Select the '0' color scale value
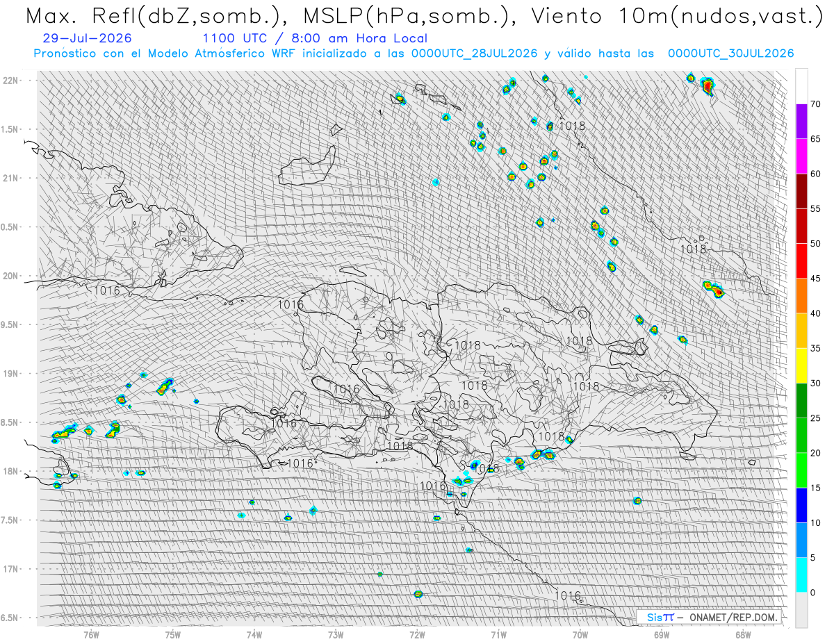The height and width of the screenshot is (644, 834). tap(812, 593)
